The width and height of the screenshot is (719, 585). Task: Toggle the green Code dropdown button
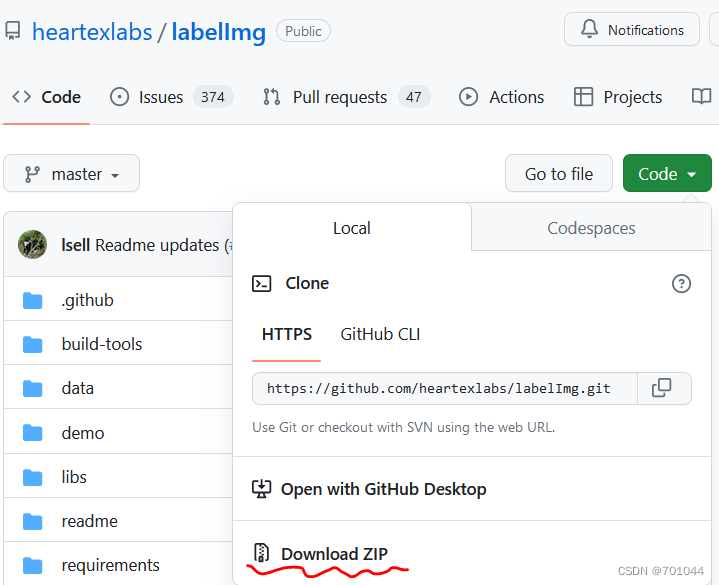coord(667,174)
